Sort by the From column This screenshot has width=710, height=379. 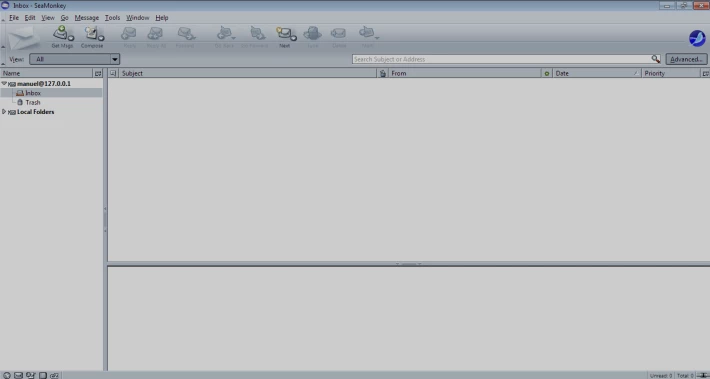[x=465, y=73]
